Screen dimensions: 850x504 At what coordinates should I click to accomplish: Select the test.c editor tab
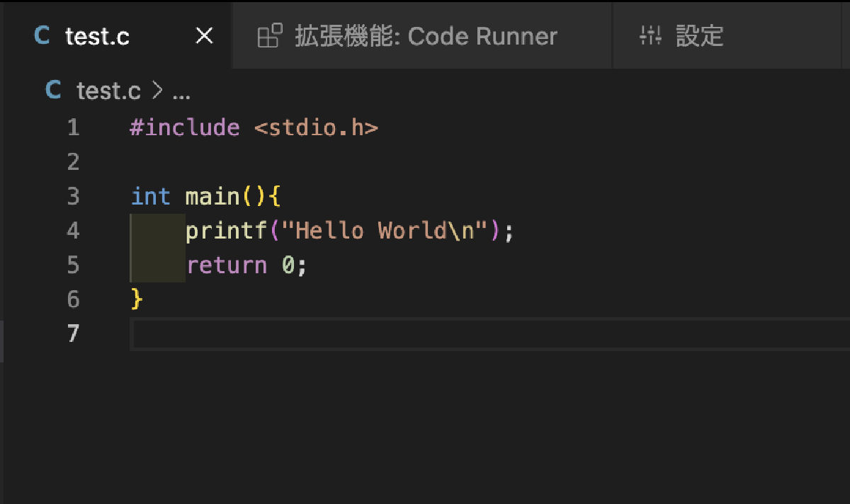97,36
